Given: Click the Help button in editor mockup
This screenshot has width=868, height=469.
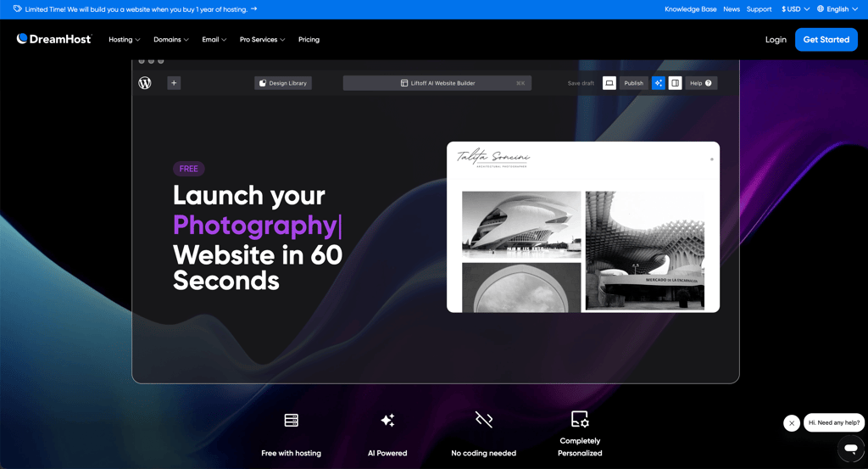Looking at the screenshot, I should 701,83.
